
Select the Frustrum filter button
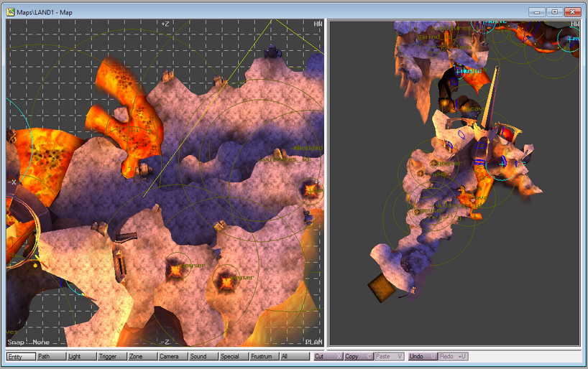pyautogui.click(x=264, y=356)
